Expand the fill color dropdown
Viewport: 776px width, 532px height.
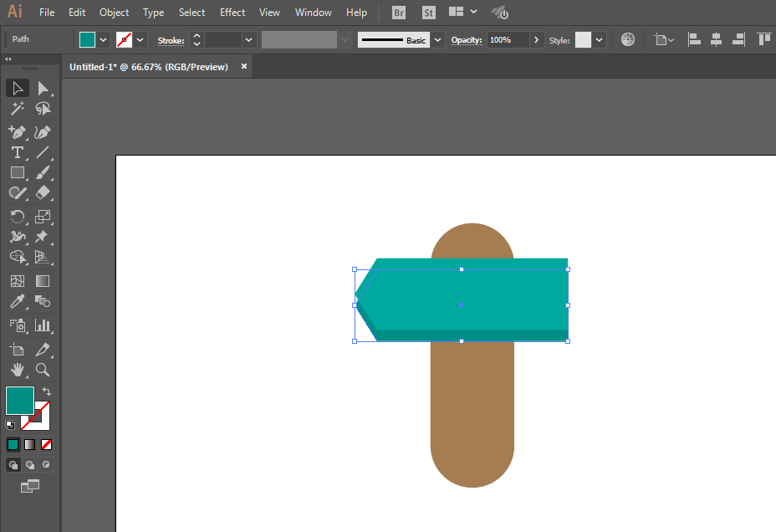coord(103,40)
